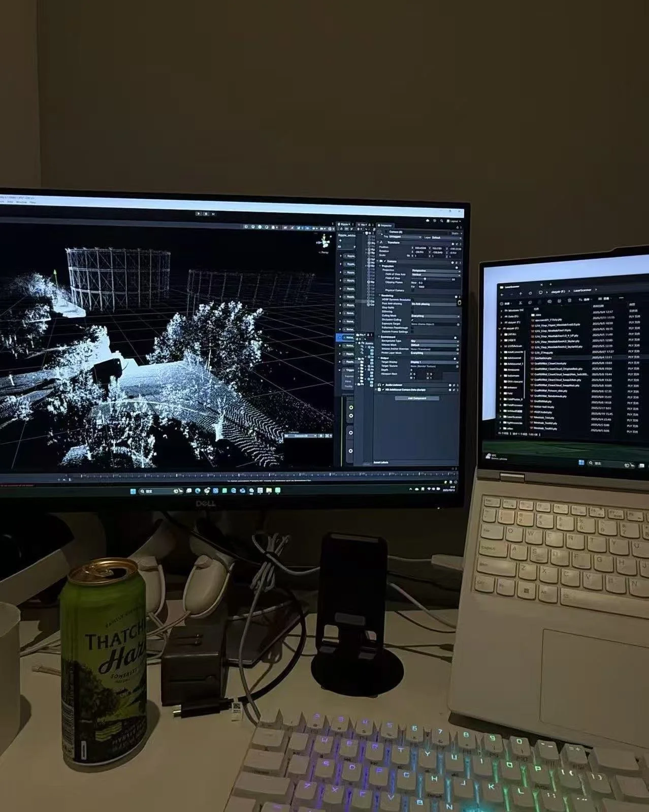Go up one folder in File Explorer
This screenshot has width=649, height=812.
click(521, 294)
